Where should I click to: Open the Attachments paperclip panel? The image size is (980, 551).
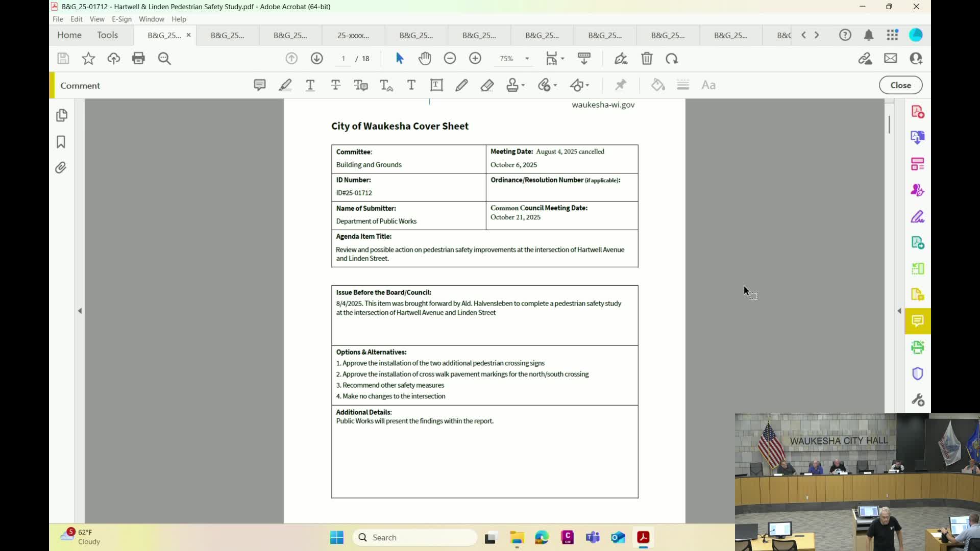[61, 168]
